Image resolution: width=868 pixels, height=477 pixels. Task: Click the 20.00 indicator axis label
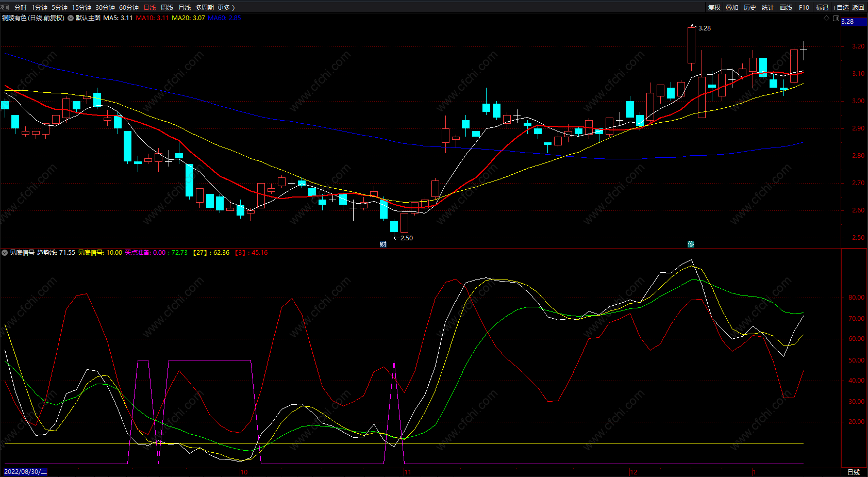[857, 422]
